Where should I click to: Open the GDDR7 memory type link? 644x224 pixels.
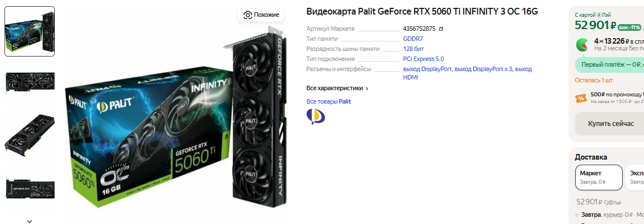(413, 39)
